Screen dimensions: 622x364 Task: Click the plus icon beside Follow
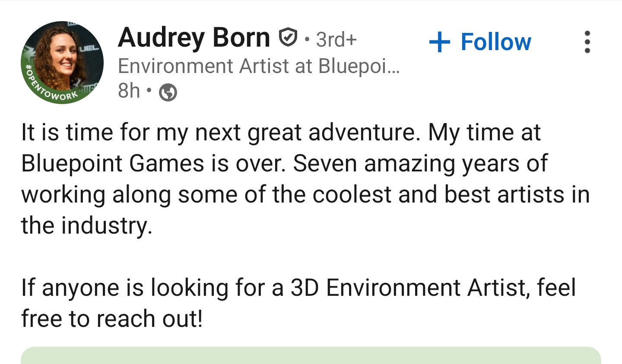coord(439,42)
